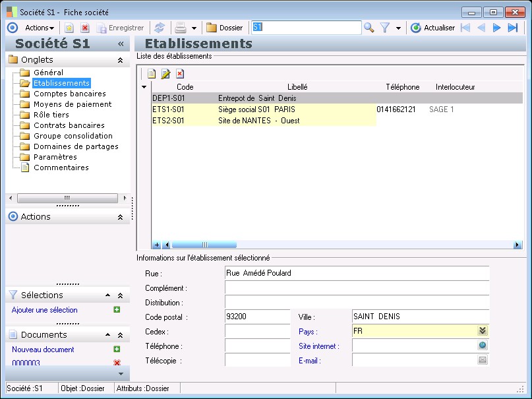The height and width of the screenshot is (399, 532).
Task: Click the search magnifier icon
Action: pyautogui.click(x=369, y=28)
